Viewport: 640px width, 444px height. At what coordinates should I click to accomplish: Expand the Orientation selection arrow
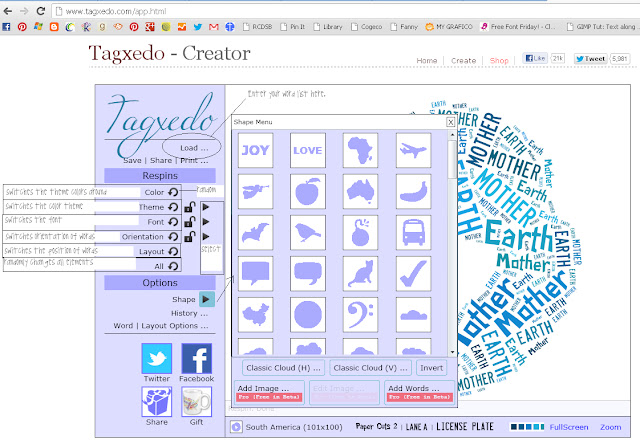click(x=206, y=236)
